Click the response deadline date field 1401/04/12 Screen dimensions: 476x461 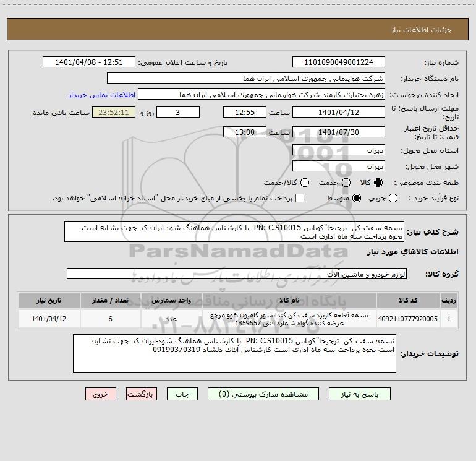(339, 113)
